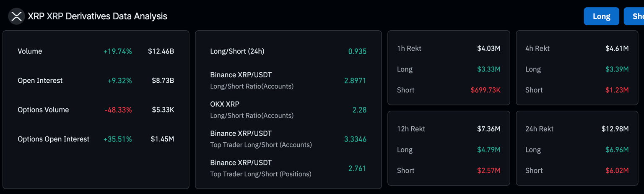Select the 12h Rekt card title

(x=411, y=129)
